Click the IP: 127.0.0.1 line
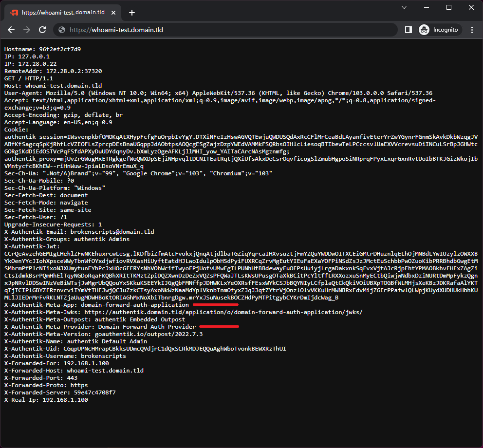The image size is (483, 448). tap(27, 56)
